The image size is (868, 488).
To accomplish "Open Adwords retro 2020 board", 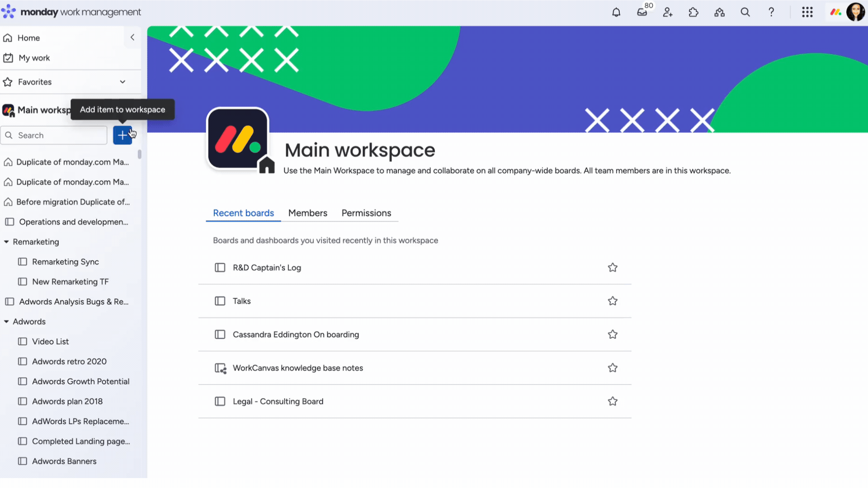I will pos(63,361).
